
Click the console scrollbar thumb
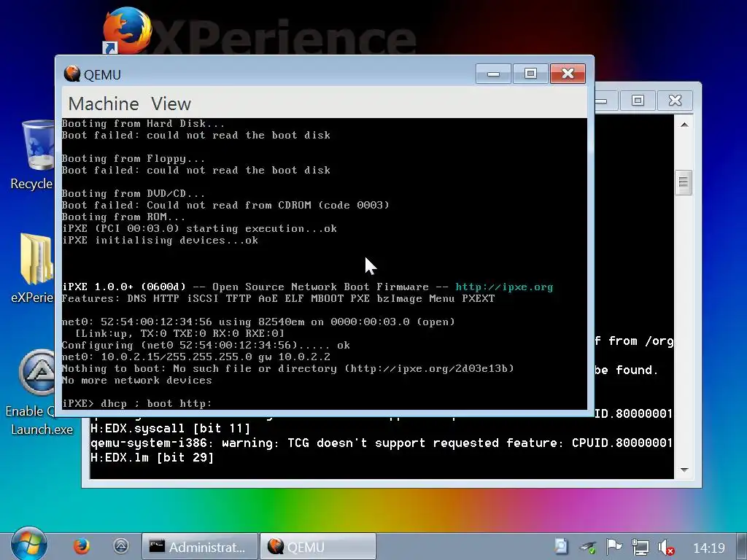click(684, 182)
